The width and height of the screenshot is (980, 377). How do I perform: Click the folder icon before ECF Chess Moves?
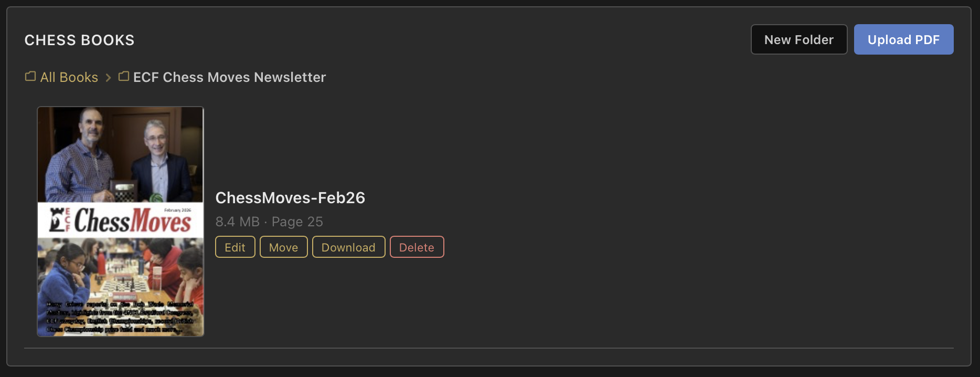pyautogui.click(x=124, y=77)
